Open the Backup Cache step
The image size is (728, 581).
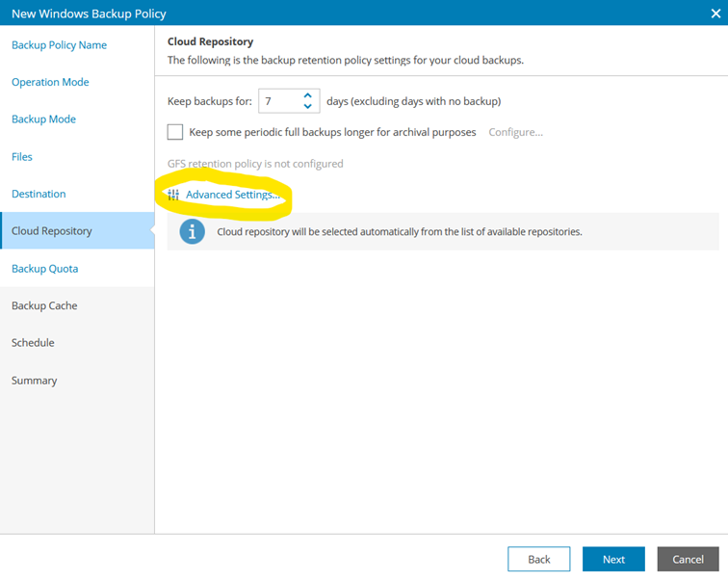(x=44, y=305)
